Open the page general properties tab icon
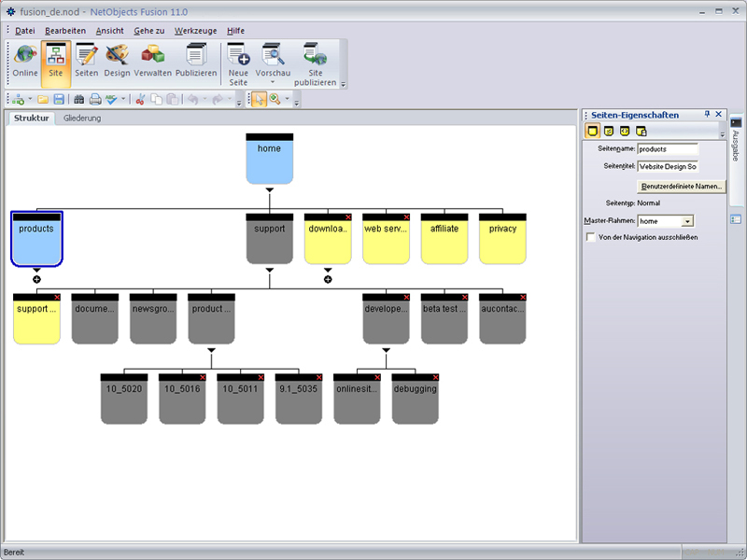 tap(592, 131)
